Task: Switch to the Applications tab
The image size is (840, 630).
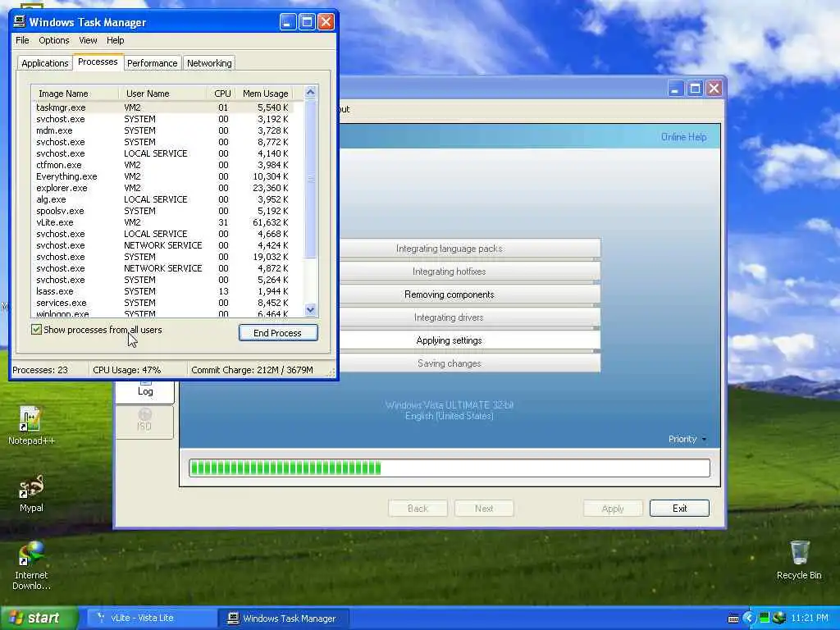Action: click(x=45, y=63)
